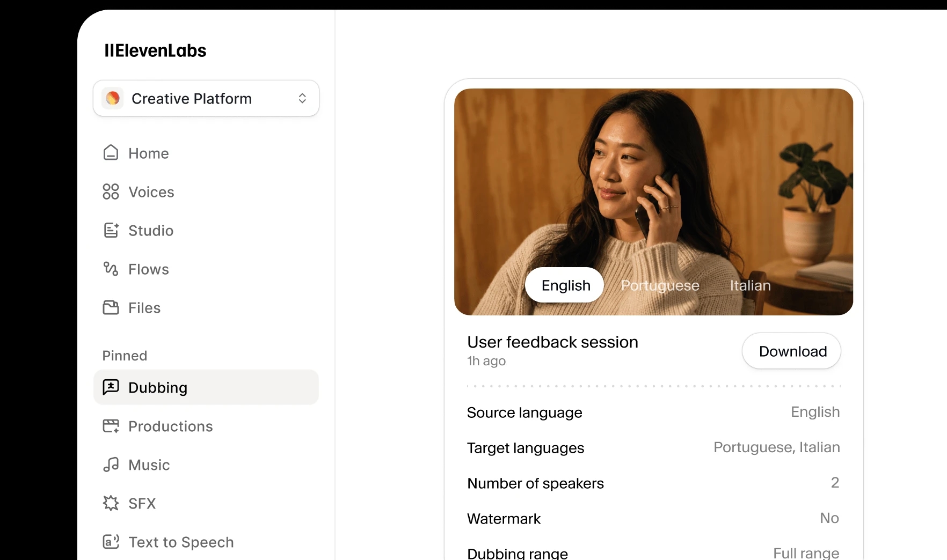The height and width of the screenshot is (560, 947).
Task: Click the Target languages label
Action: pyautogui.click(x=526, y=448)
